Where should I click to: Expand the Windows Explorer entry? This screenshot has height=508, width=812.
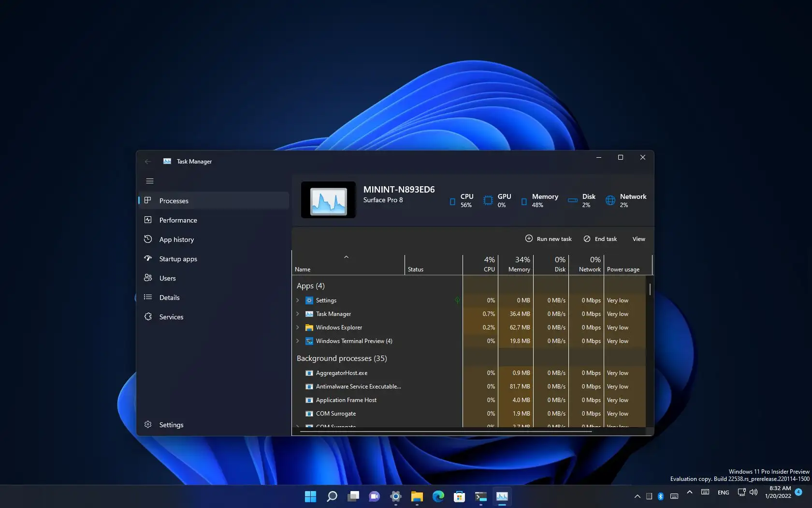[297, 328]
